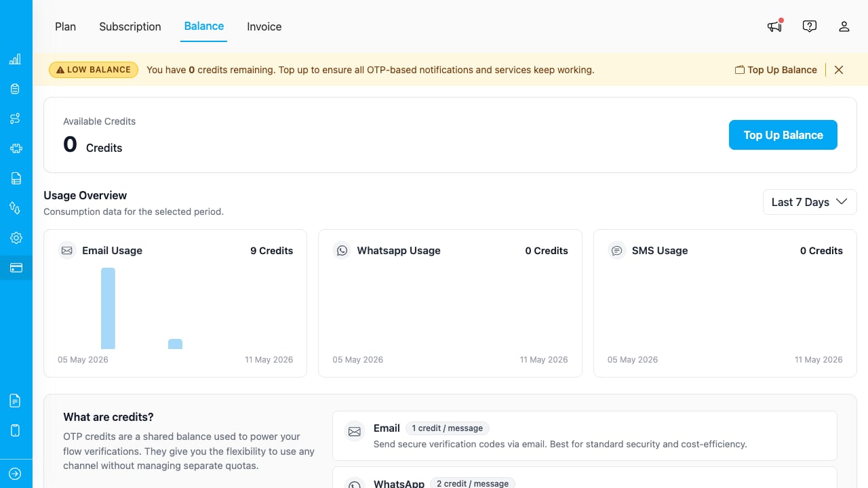Click the chat bubble icon on SMS Usage card

(616, 251)
